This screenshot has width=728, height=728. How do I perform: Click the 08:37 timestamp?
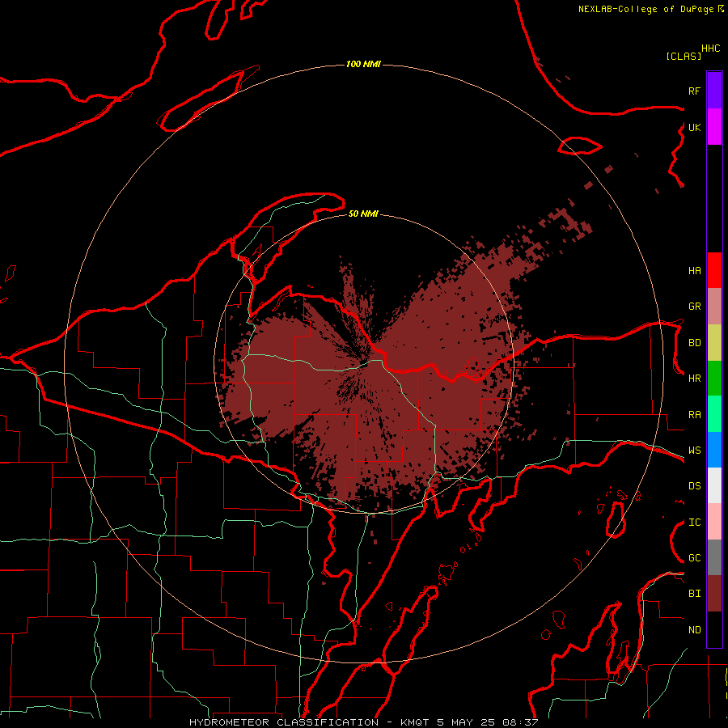[x=519, y=722]
